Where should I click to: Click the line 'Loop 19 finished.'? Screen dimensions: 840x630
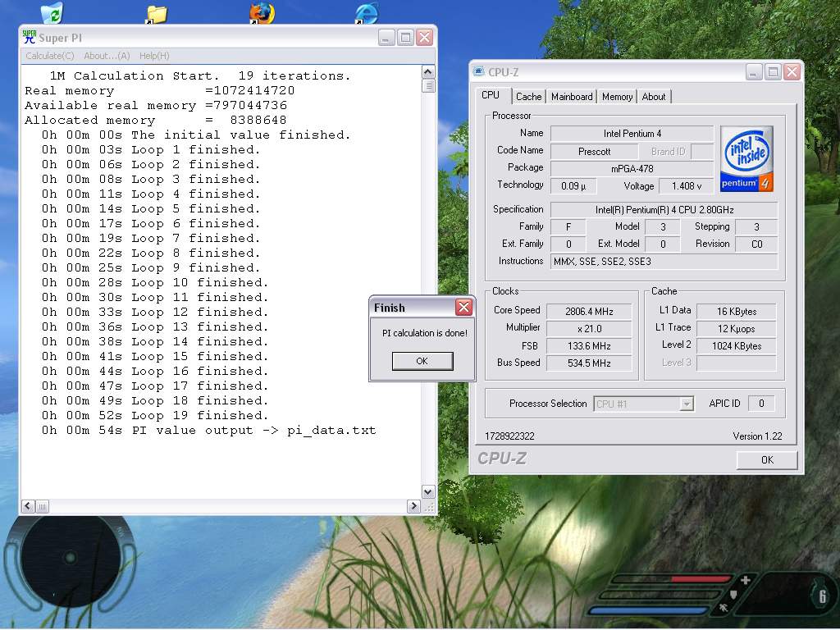click(155, 416)
